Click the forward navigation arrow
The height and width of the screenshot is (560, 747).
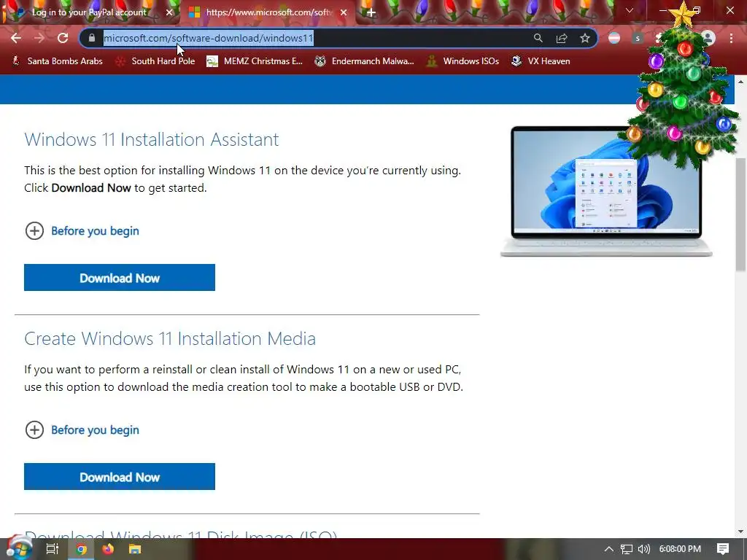point(39,38)
